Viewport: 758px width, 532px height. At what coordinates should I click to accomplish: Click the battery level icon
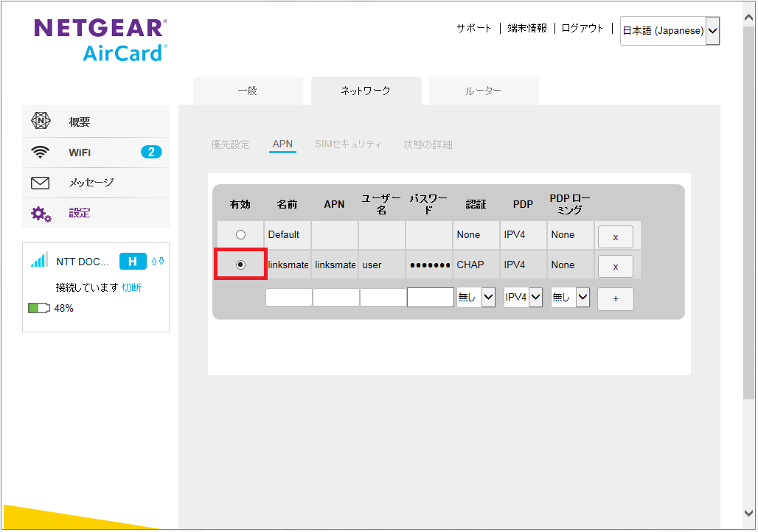click(39, 308)
